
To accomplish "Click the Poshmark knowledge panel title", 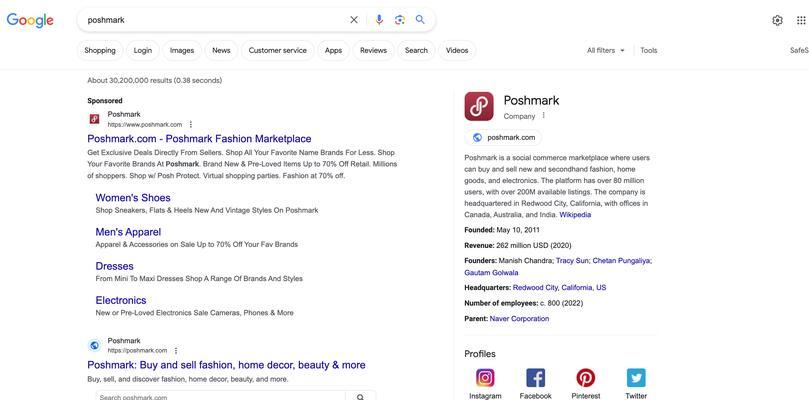I will click(x=531, y=100).
